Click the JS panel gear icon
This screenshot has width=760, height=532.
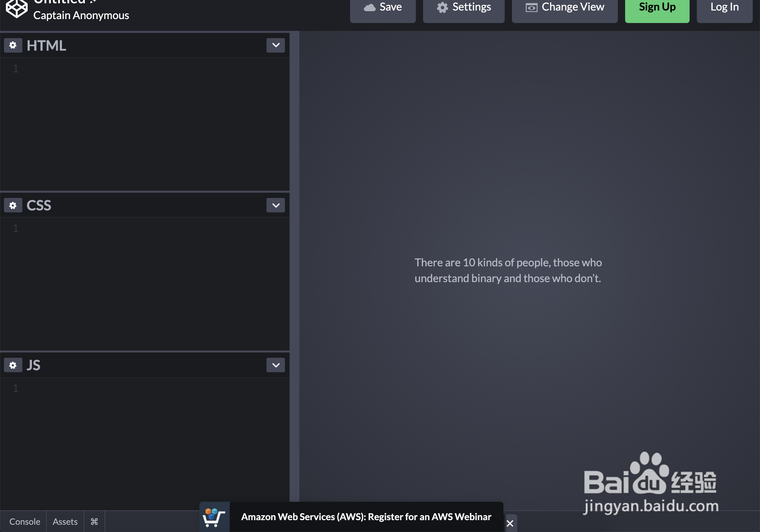[x=13, y=365]
